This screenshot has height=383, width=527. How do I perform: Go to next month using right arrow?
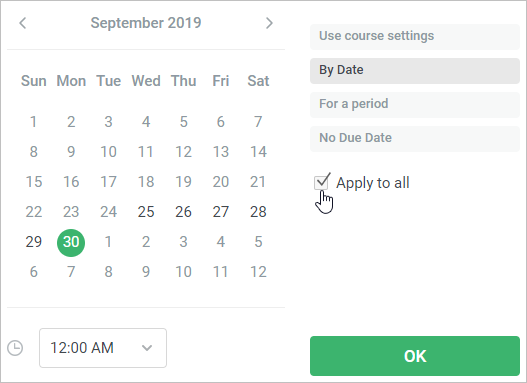(x=269, y=23)
